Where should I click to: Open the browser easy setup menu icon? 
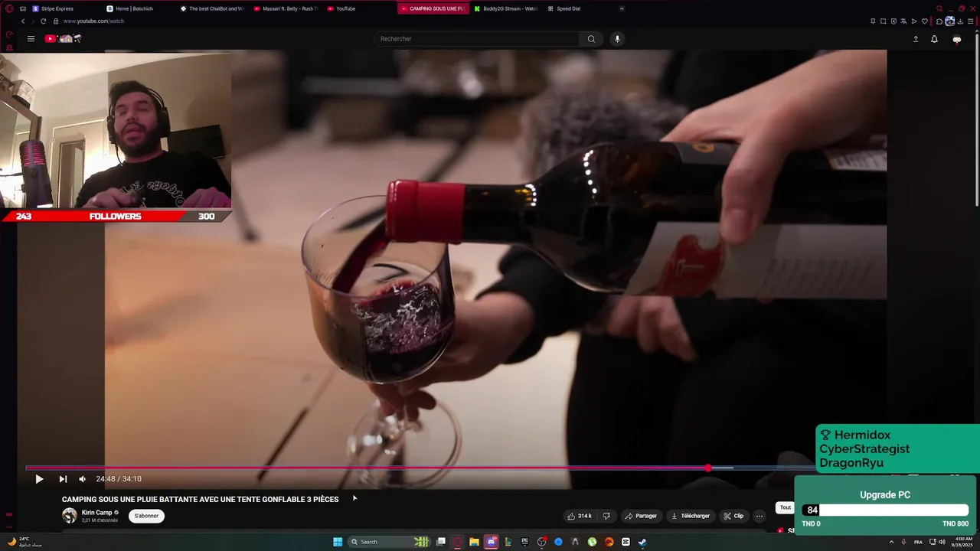971,21
